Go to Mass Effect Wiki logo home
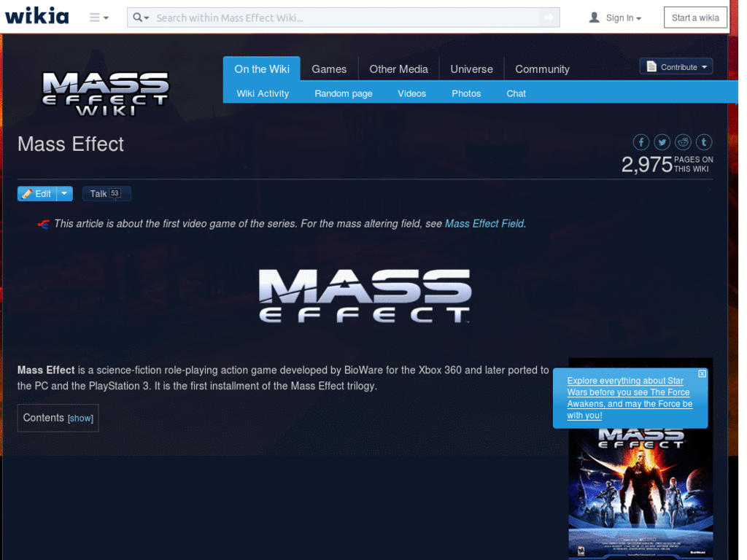This screenshot has height=560, width=747. tap(105, 94)
